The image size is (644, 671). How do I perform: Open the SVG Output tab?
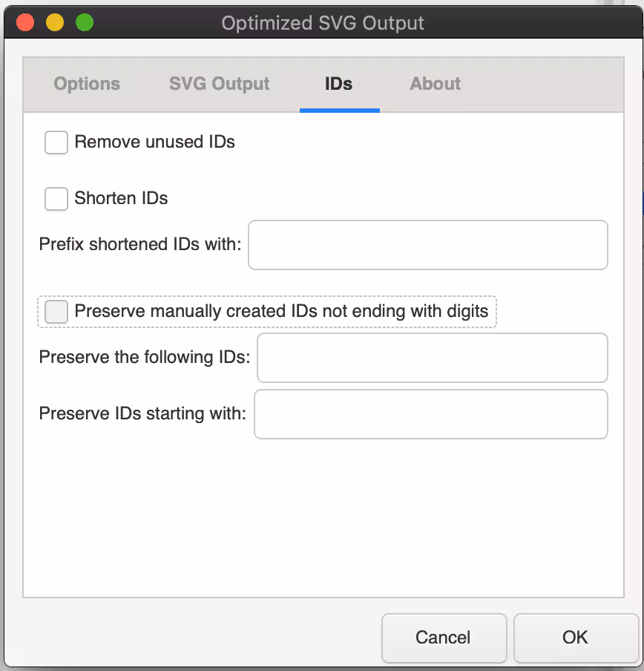point(219,84)
